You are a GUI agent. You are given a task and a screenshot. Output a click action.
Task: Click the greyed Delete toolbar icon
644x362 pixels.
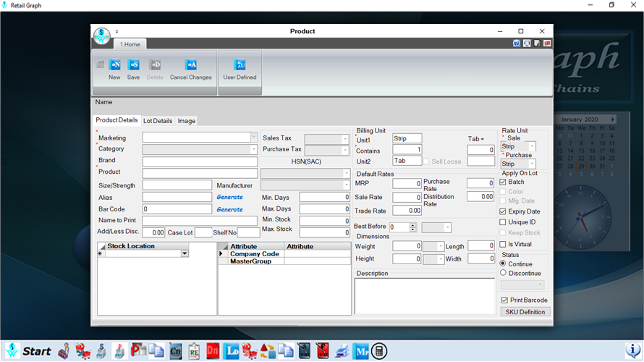click(x=156, y=65)
